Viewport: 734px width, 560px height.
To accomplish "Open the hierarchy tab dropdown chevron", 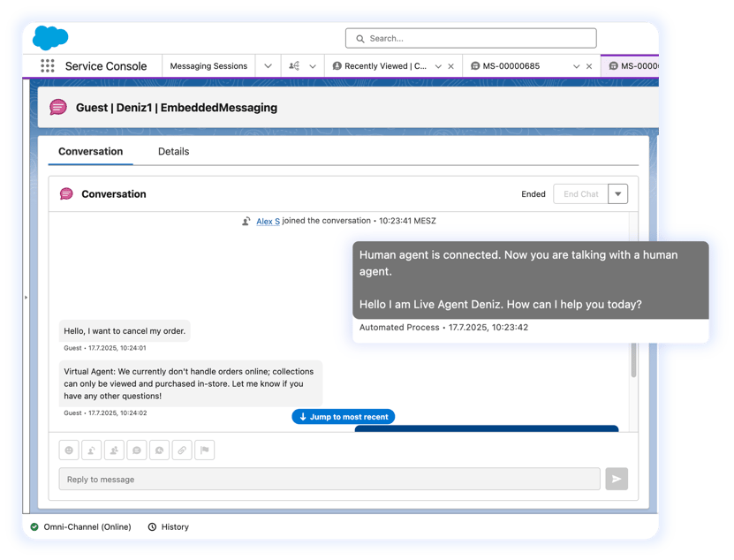I will pyautogui.click(x=313, y=66).
